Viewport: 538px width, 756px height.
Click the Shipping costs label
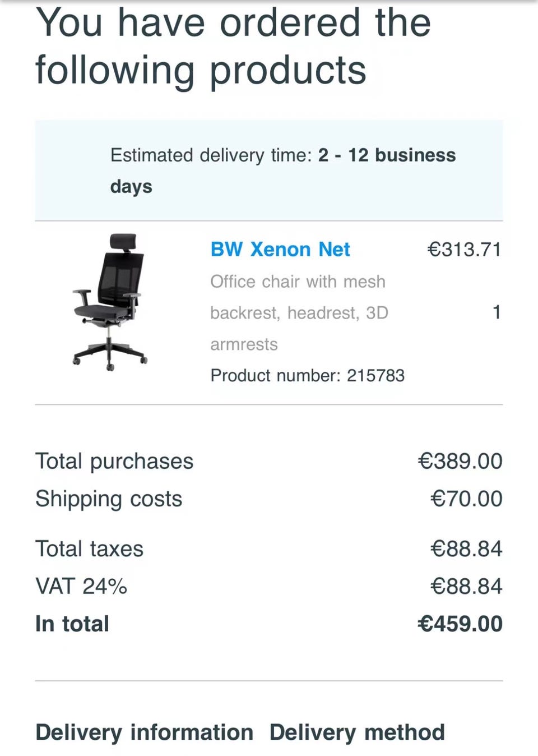coord(109,499)
